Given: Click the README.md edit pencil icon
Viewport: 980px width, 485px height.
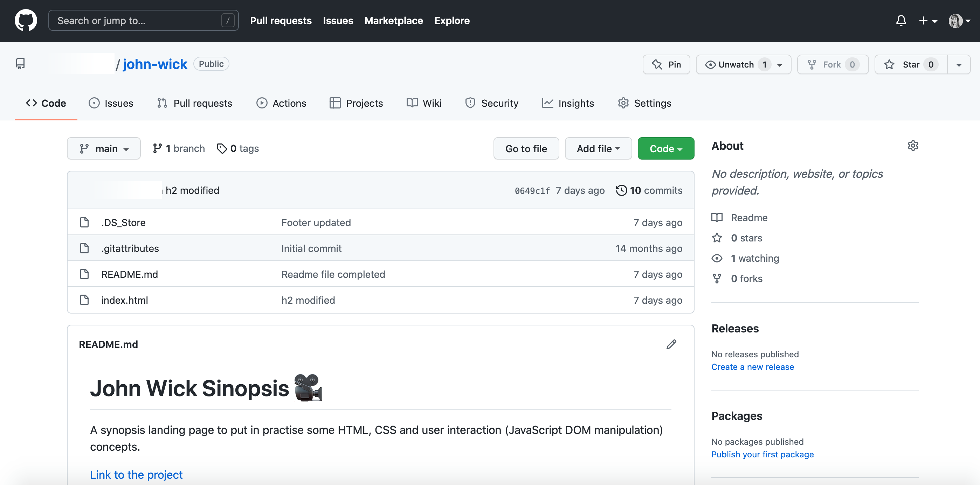Looking at the screenshot, I should [671, 345].
